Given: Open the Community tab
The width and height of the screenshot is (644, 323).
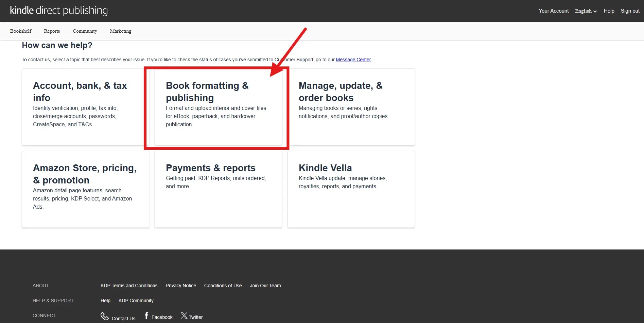Looking at the screenshot, I should [x=85, y=31].
